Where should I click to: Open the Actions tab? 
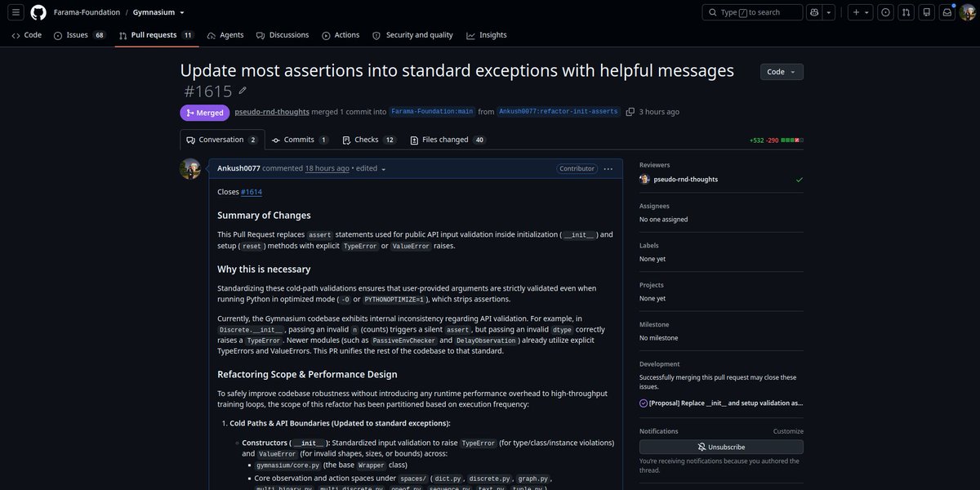point(341,35)
